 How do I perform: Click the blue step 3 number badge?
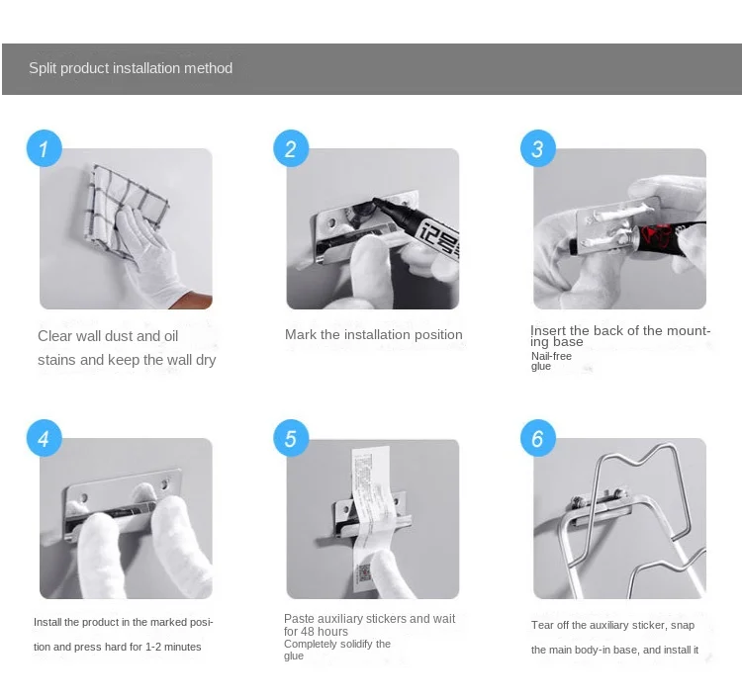point(538,148)
